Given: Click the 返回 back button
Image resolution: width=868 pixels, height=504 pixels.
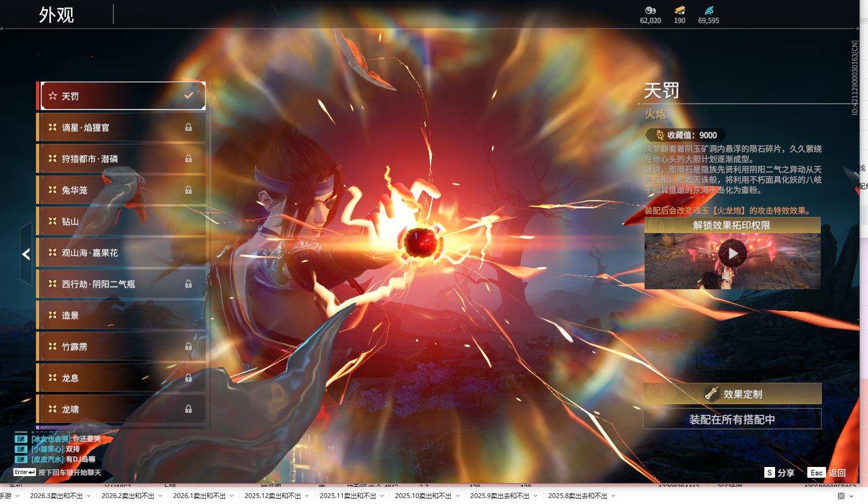Looking at the screenshot, I should pyautogui.click(x=827, y=473).
